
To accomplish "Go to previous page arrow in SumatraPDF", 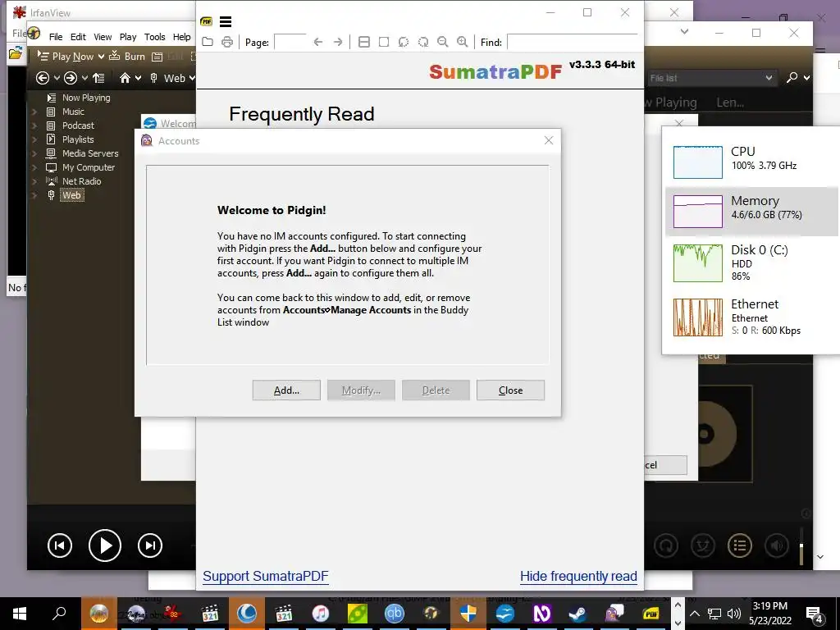I will [318, 42].
